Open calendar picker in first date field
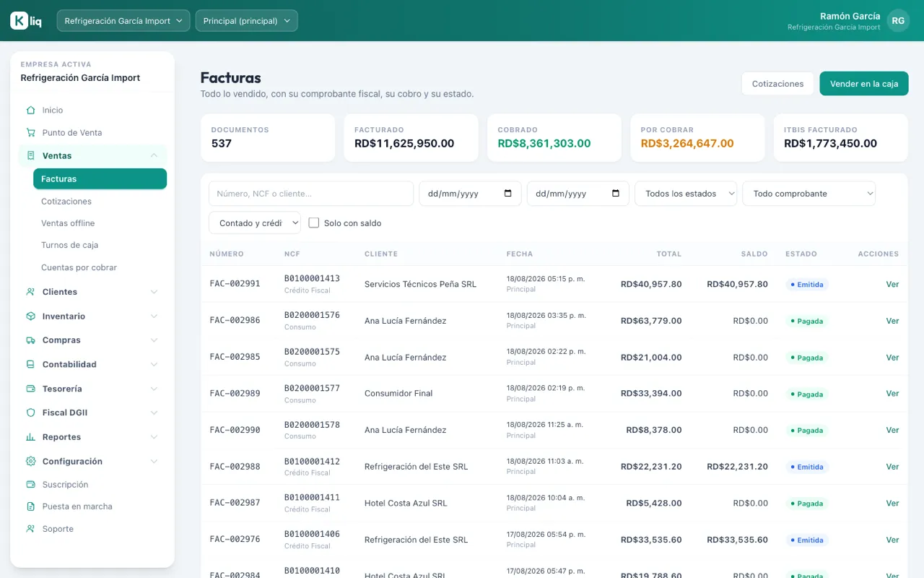 [507, 194]
